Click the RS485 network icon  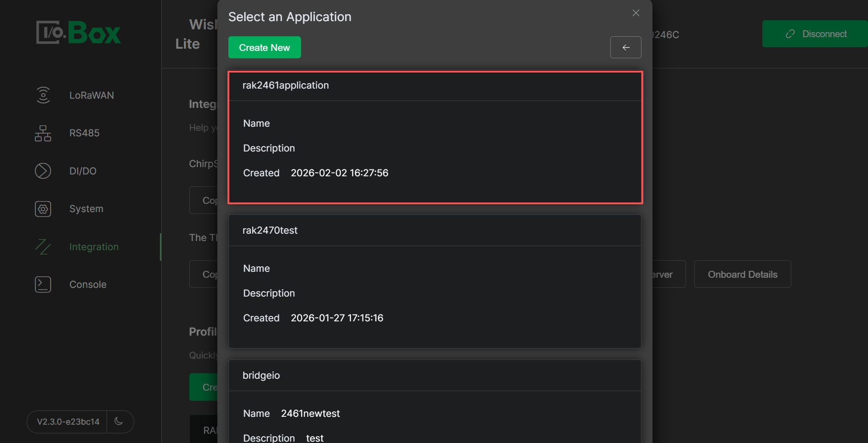coord(43,133)
